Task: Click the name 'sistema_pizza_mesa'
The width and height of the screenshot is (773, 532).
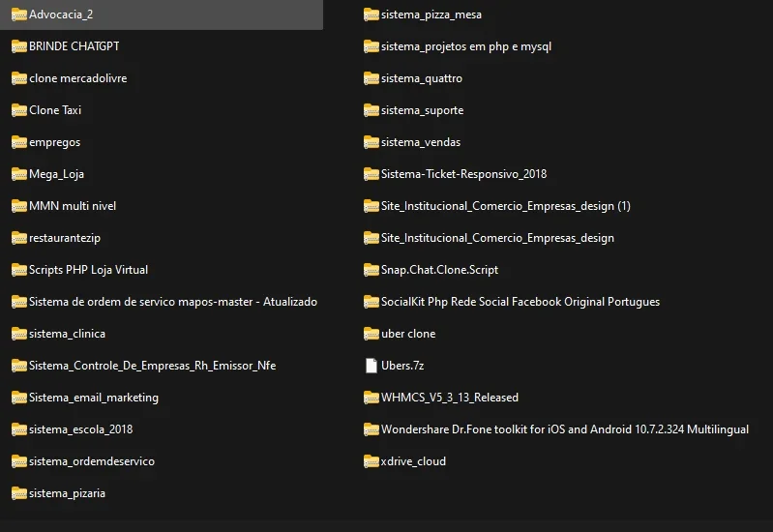Action: (431, 15)
